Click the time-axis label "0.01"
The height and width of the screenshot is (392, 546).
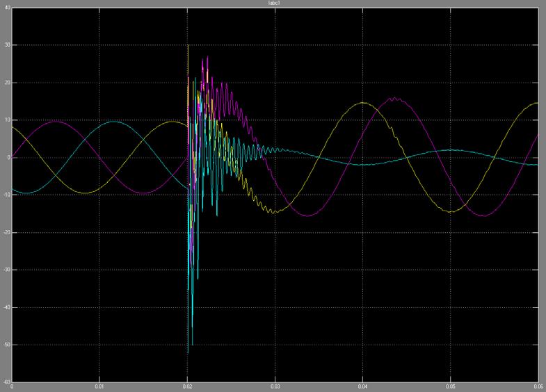tap(99, 386)
